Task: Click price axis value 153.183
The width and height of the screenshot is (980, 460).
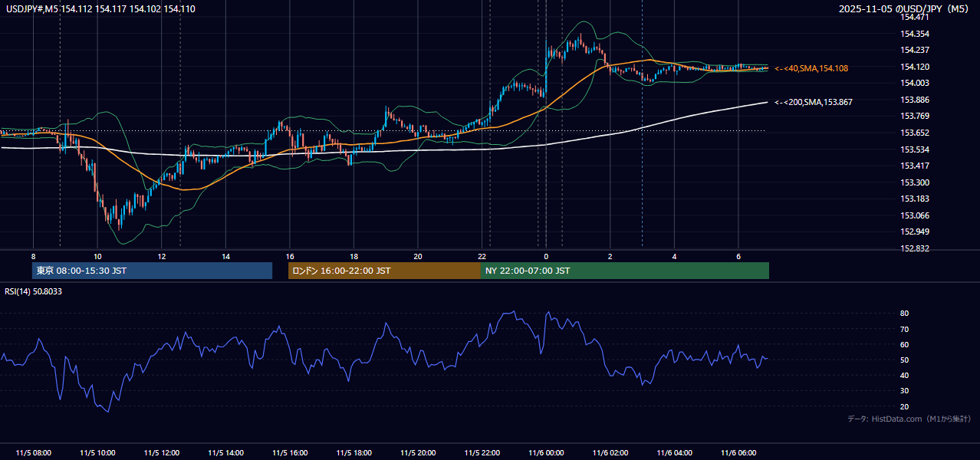Action: pyautogui.click(x=915, y=199)
